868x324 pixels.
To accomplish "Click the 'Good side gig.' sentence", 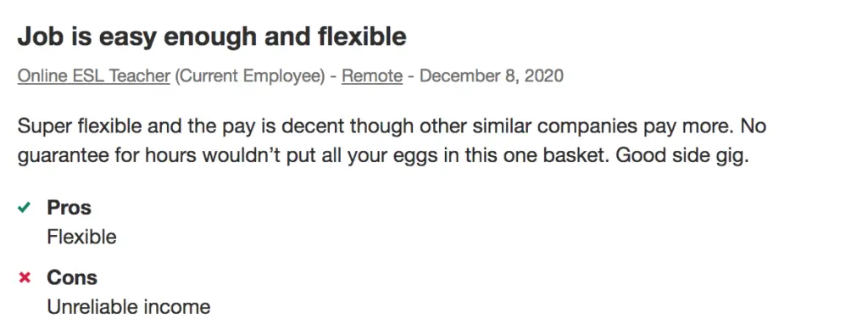I will 682,156.
